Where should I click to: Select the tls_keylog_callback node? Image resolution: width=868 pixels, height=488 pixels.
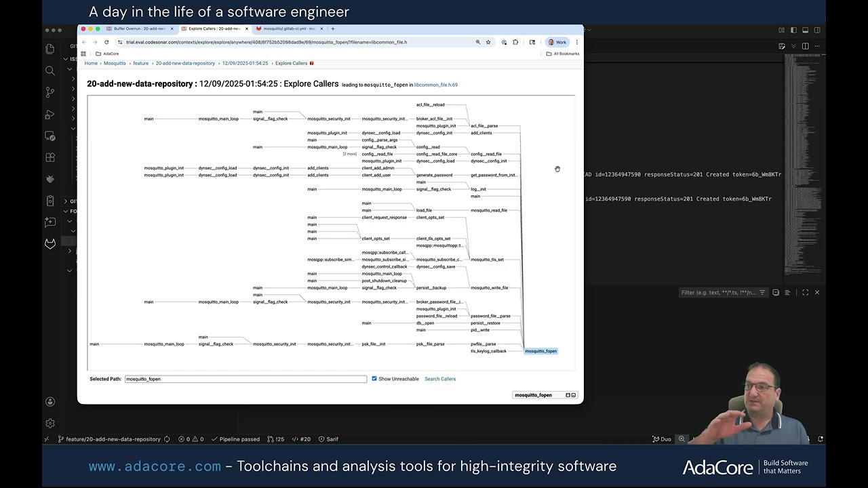click(x=488, y=351)
